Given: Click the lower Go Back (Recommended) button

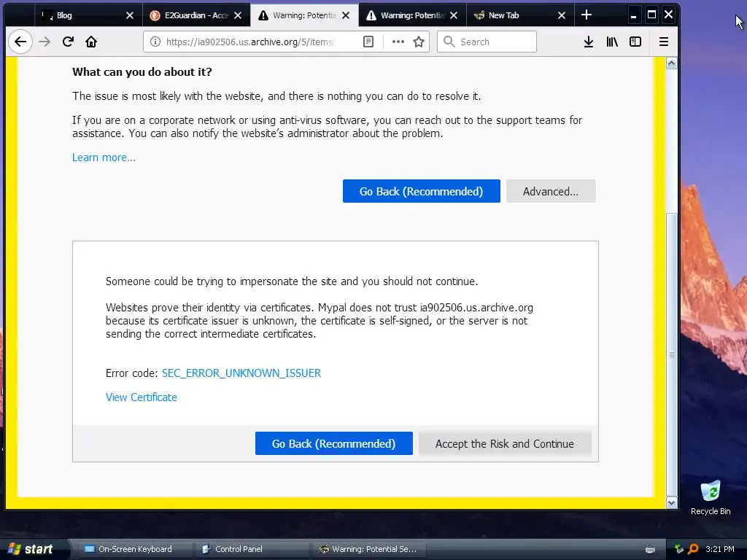Looking at the screenshot, I should click(333, 443).
